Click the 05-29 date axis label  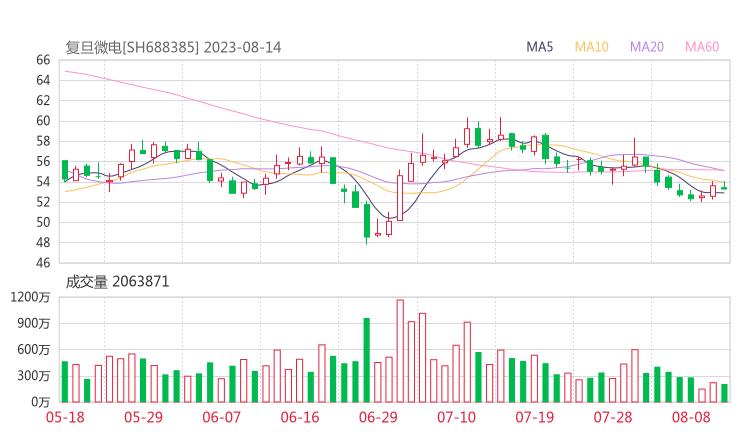coord(143,417)
